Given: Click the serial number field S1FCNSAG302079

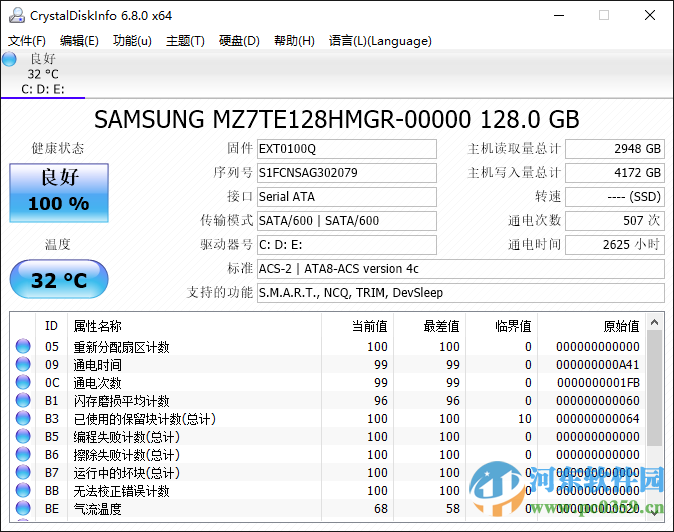Looking at the screenshot, I should point(347,173).
